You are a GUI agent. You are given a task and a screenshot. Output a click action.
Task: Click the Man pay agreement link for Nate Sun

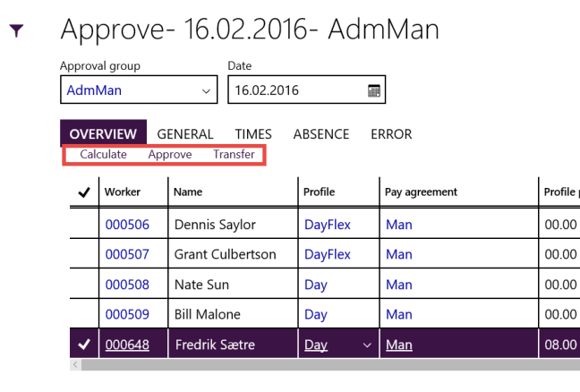tap(398, 285)
